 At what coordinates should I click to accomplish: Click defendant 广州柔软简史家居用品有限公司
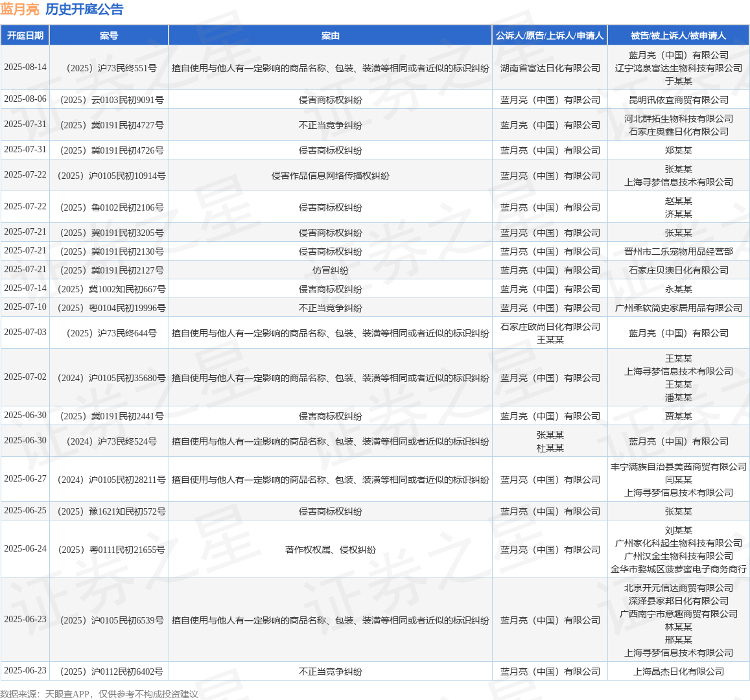[678, 308]
